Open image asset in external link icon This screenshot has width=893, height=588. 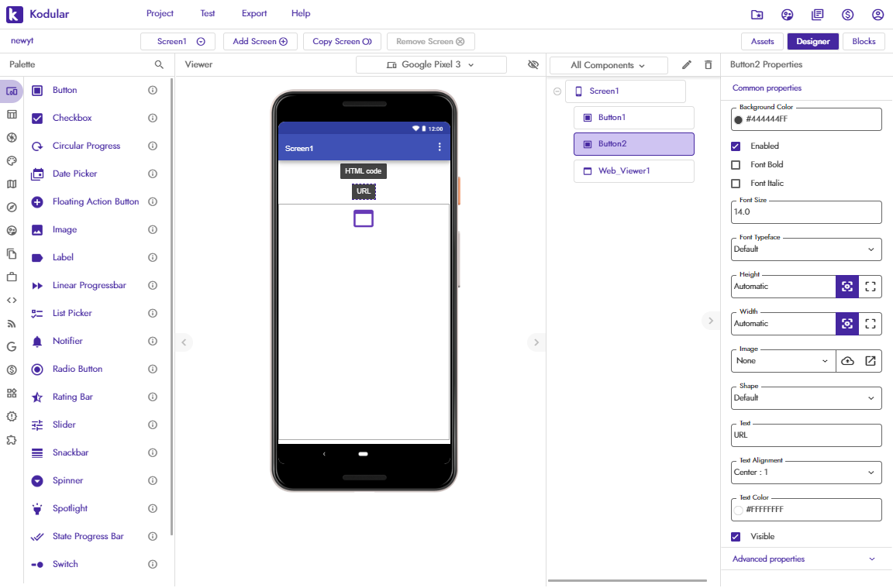tap(871, 361)
